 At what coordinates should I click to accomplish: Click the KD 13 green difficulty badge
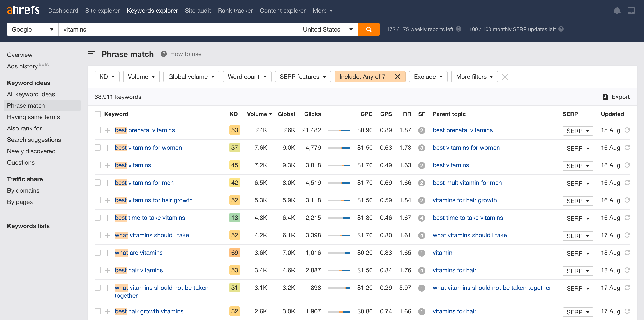[x=234, y=218]
